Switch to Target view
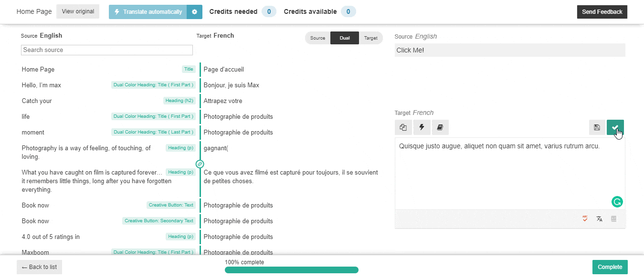 (x=371, y=38)
